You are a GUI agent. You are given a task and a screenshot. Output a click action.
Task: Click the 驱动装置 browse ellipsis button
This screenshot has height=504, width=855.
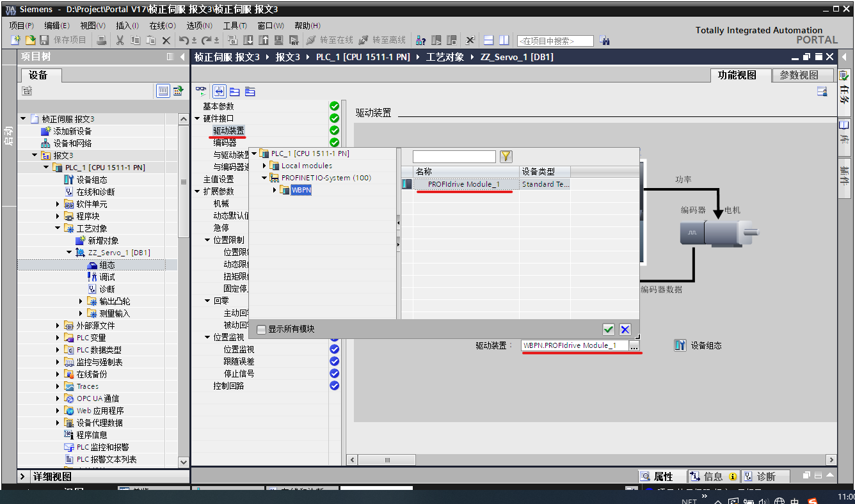coord(634,345)
